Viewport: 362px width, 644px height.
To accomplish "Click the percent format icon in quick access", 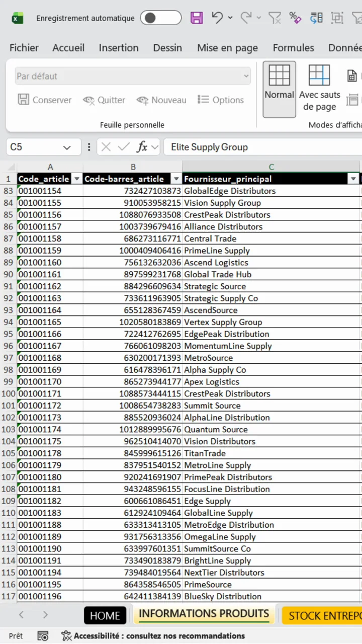I will coord(295,18).
